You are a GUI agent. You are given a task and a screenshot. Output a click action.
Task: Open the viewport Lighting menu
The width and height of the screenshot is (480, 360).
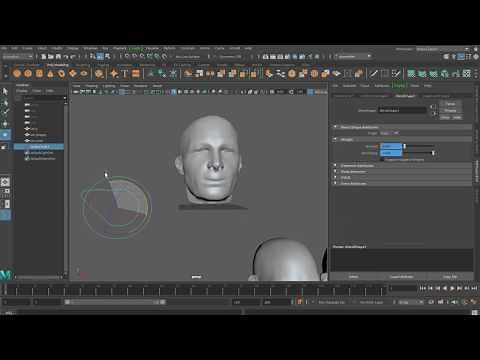click(109, 86)
